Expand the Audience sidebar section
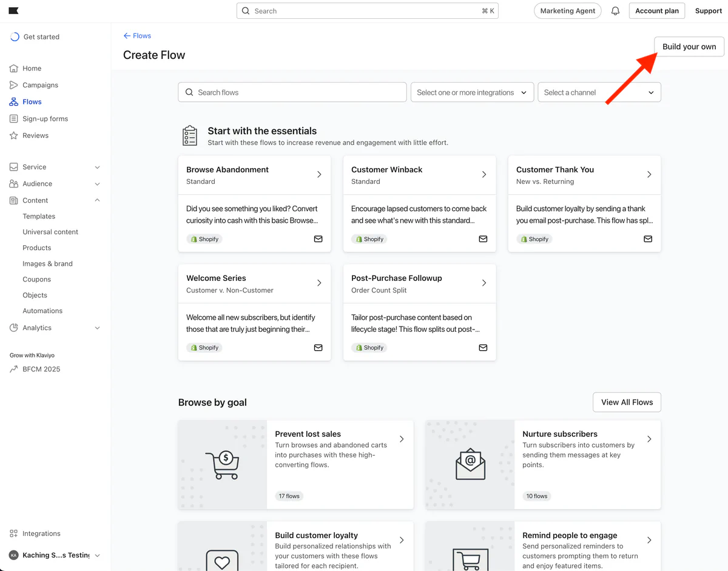Viewport: 728px width, 571px height. [x=98, y=184]
